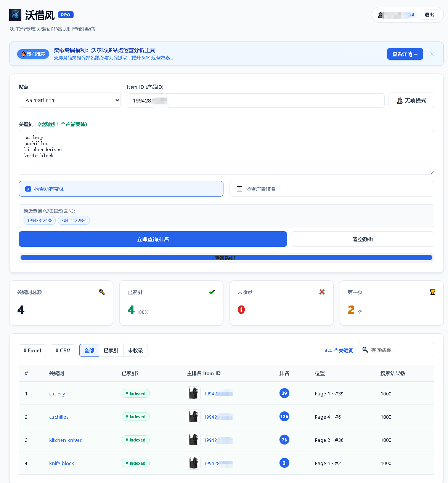Click the app logo icon beside 沃借风

pyautogui.click(x=15, y=15)
